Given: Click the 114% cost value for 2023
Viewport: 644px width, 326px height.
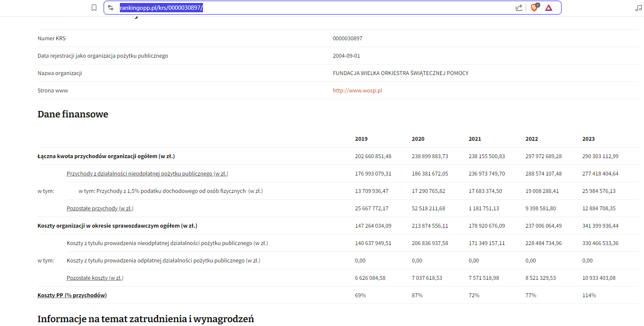Looking at the screenshot, I should coord(589,295).
